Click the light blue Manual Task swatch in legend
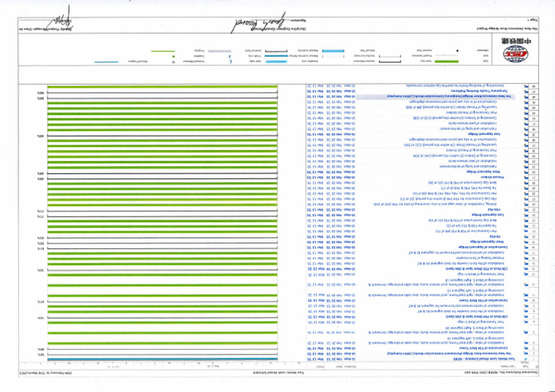 [333, 51]
